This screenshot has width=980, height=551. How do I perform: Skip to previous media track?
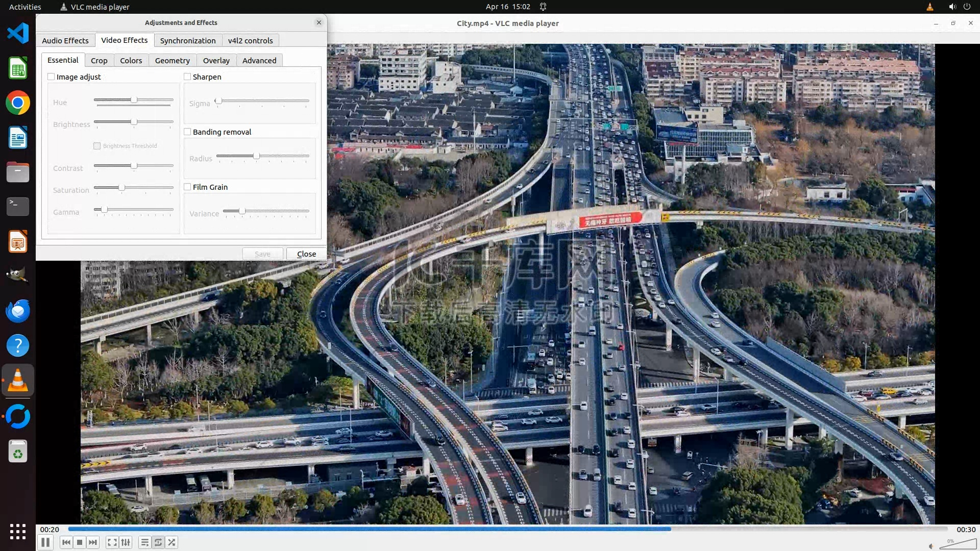tap(66, 542)
